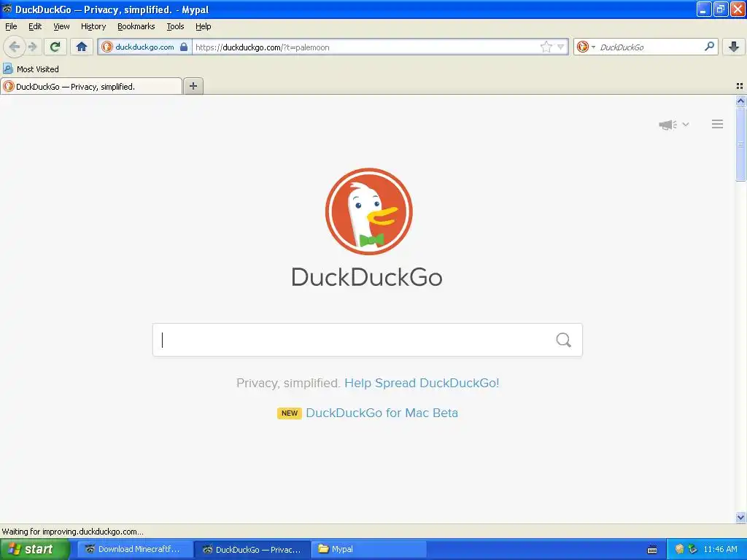Reload the page with the green refresh icon
747x560 pixels.
tap(55, 47)
